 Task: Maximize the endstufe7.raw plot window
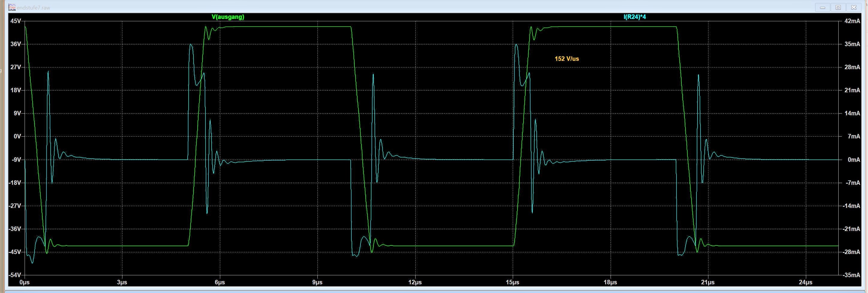[x=838, y=7]
